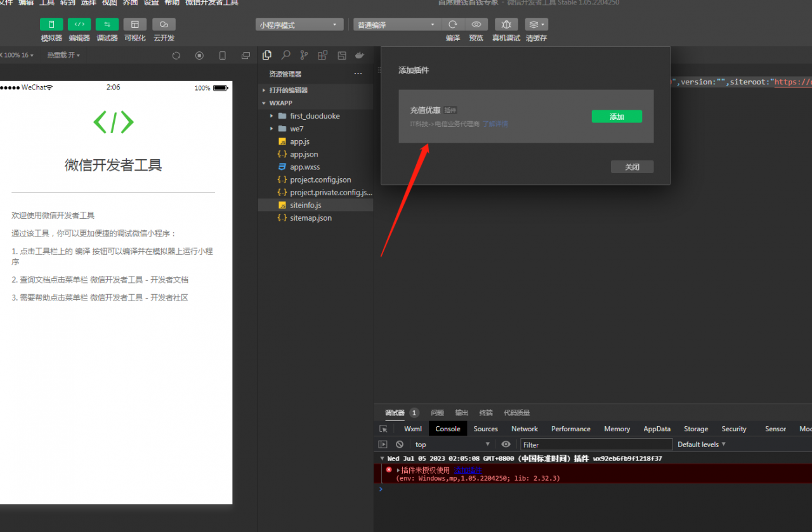Collapse the WXAPP project root
The image size is (812, 532).
[x=315, y=103]
